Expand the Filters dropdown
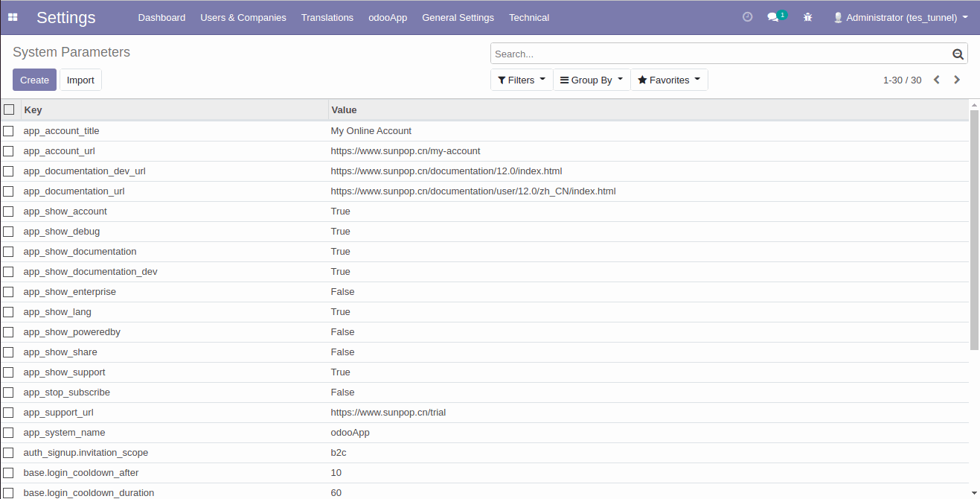Screen dimensions: 980x499 (x=522, y=80)
